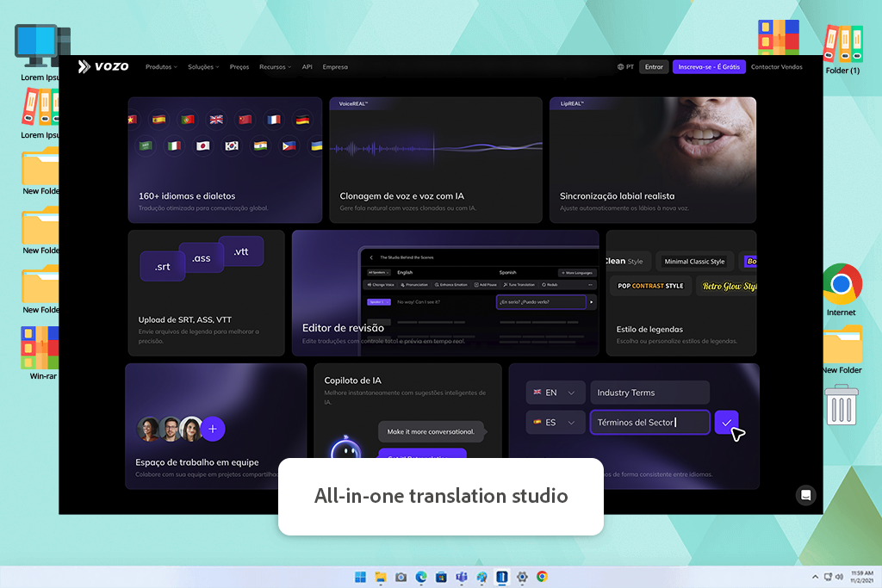Click the Términos del Sector input field
Screen dimensions: 882x588
pyautogui.click(x=649, y=422)
